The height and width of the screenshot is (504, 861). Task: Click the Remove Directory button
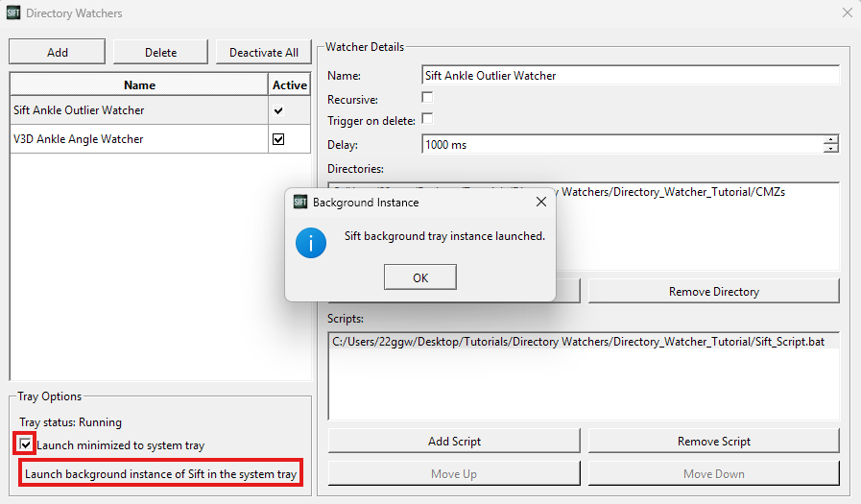pyautogui.click(x=714, y=292)
